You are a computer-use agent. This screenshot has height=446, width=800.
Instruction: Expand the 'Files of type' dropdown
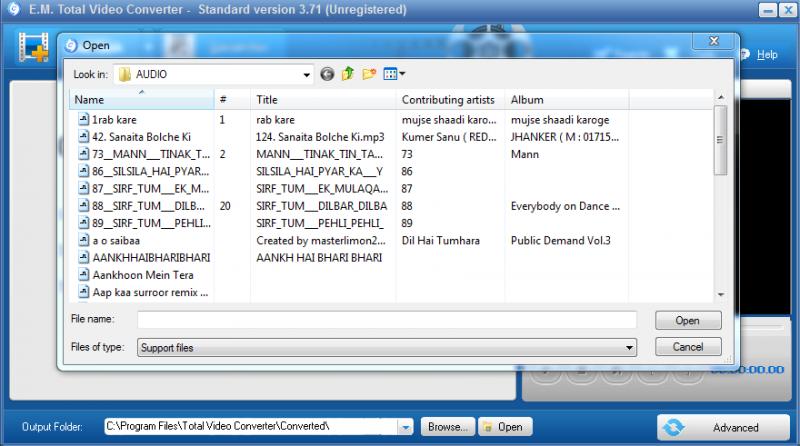[x=629, y=348]
